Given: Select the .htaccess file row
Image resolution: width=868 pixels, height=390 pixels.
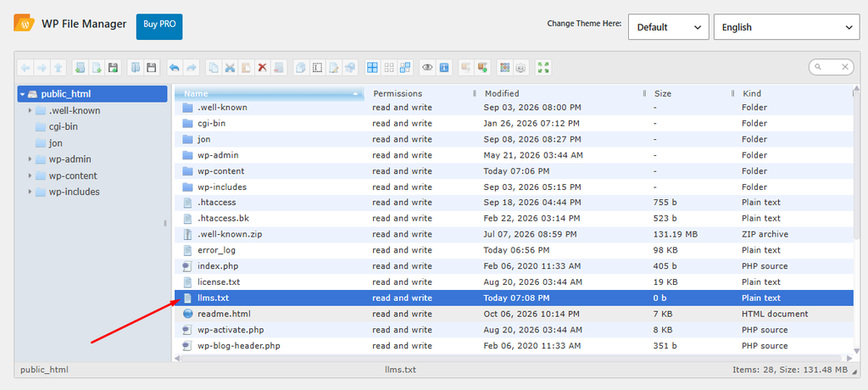Looking at the screenshot, I should pyautogui.click(x=514, y=203).
